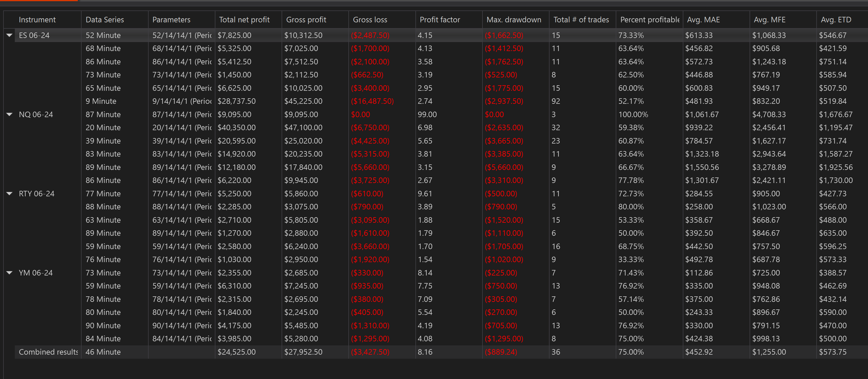
Task: Select the Combined results row
Action: click(x=48, y=352)
